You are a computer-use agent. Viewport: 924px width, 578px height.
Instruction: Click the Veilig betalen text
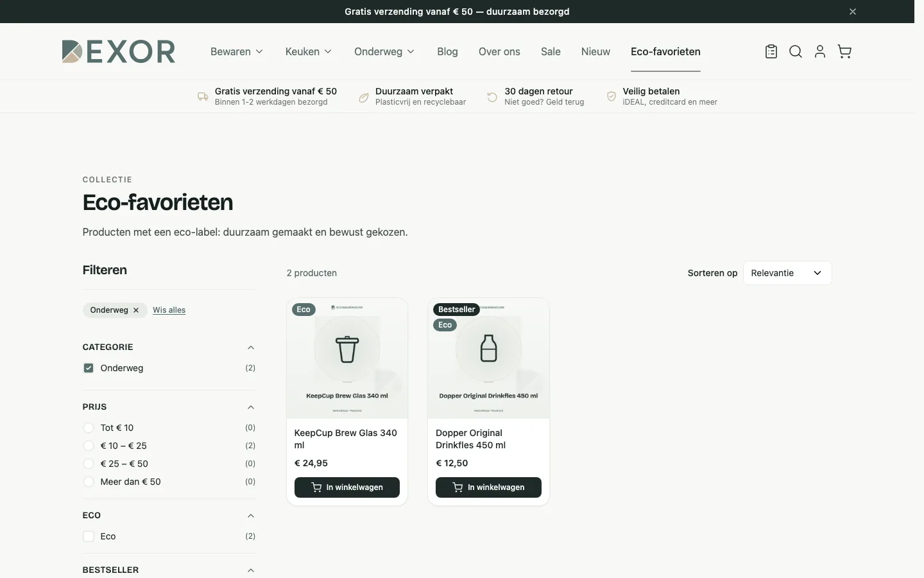(x=651, y=91)
